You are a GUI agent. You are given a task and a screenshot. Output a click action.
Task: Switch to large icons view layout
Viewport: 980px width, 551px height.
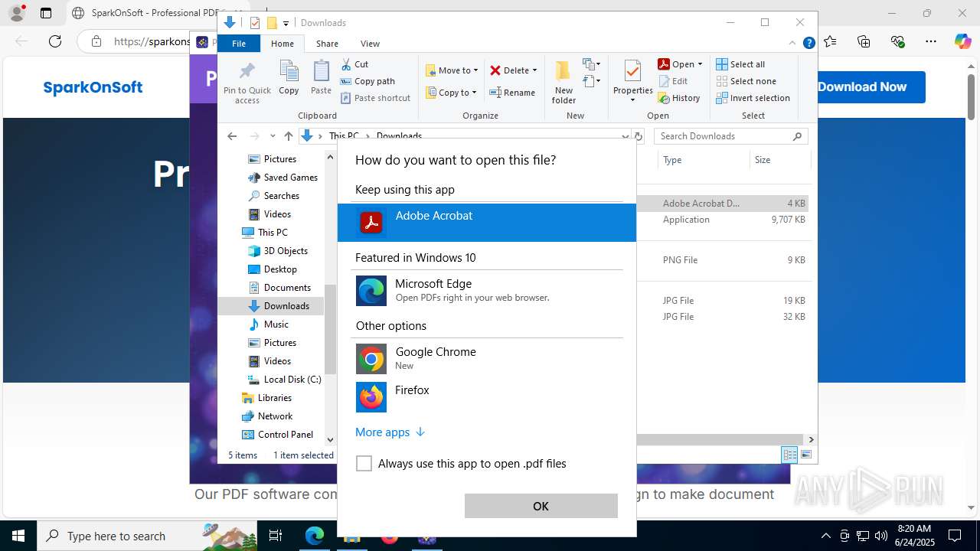click(x=805, y=455)
